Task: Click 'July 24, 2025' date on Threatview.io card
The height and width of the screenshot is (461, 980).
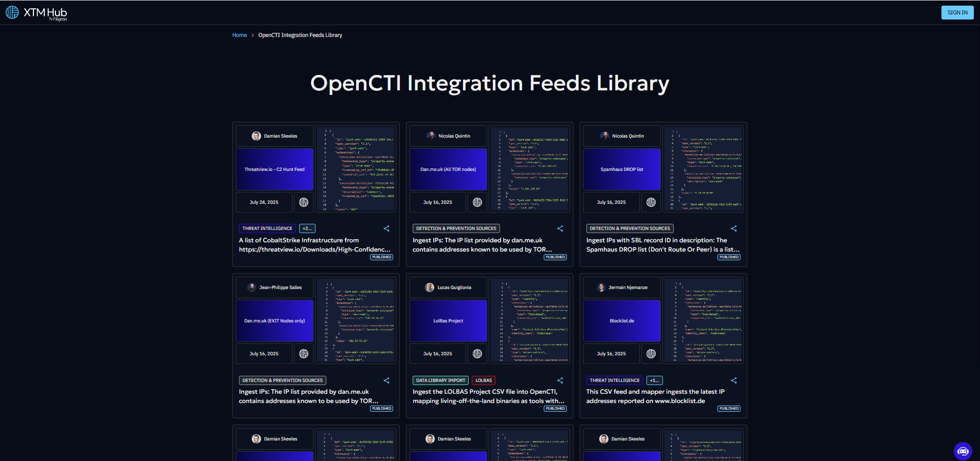Action: click(264, 202)
